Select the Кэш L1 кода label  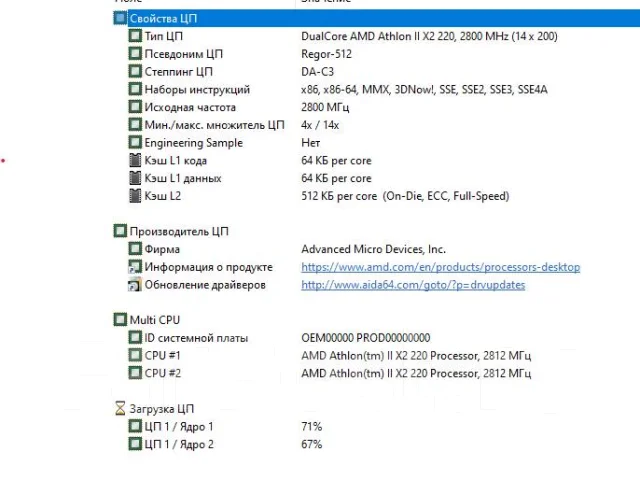coord(176,160)
